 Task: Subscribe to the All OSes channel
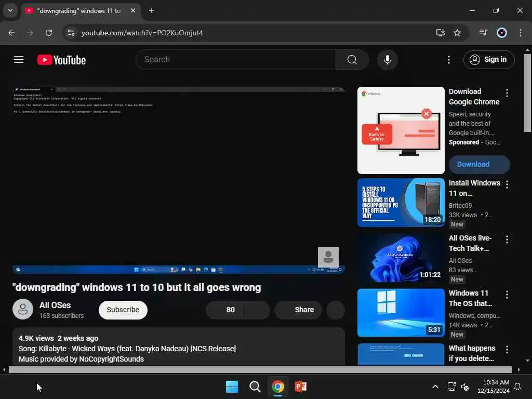tap(123, 310)
